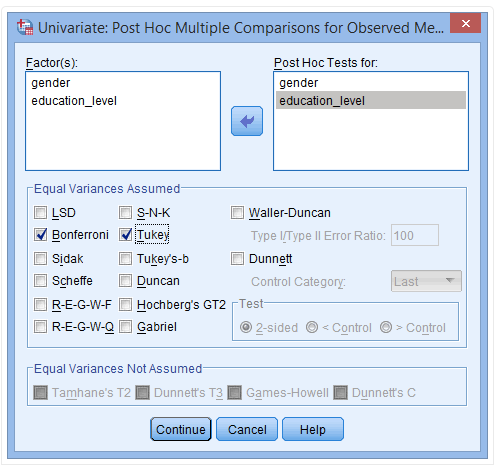This screenshot has height=465, width=494.
Task: Select gender in the Factor(s) list
Action: point(51,83)
